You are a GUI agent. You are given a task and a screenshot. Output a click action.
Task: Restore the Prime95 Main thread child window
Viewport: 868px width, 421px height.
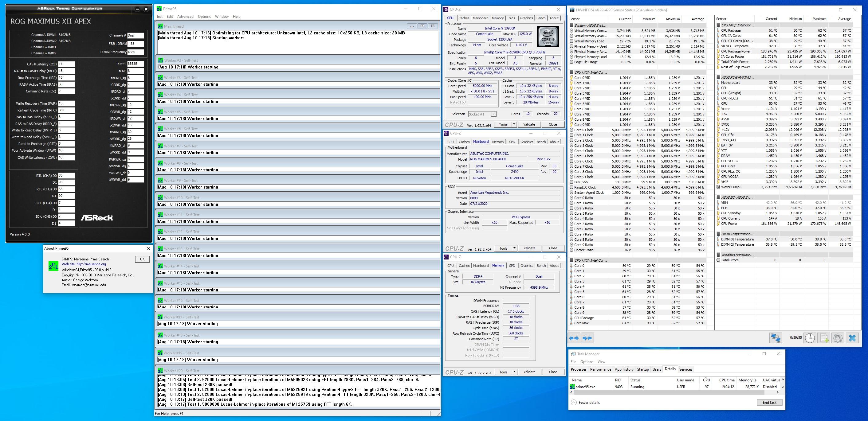point(422,26)
